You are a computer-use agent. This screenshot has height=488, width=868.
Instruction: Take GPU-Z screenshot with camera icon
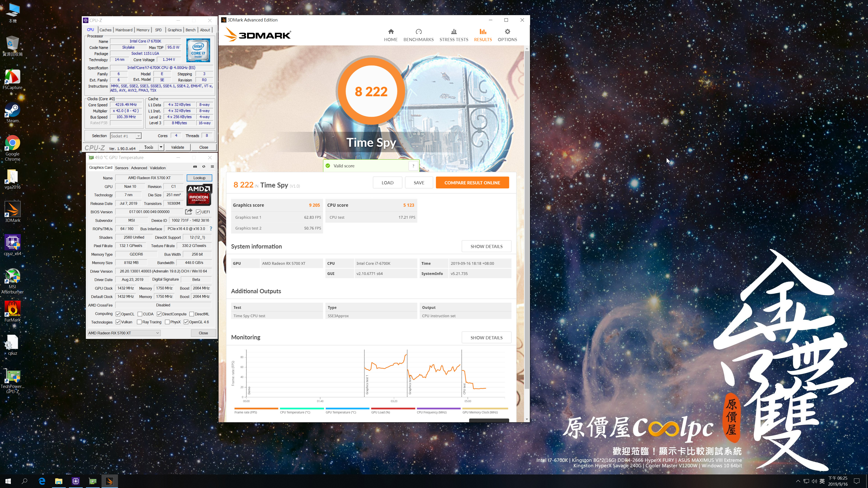[195, 167]
